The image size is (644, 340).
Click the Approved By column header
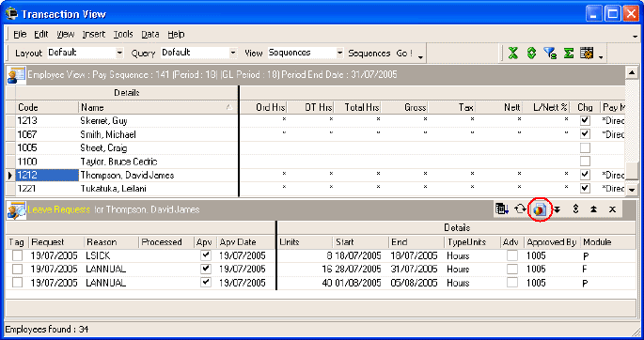[553, 242]
